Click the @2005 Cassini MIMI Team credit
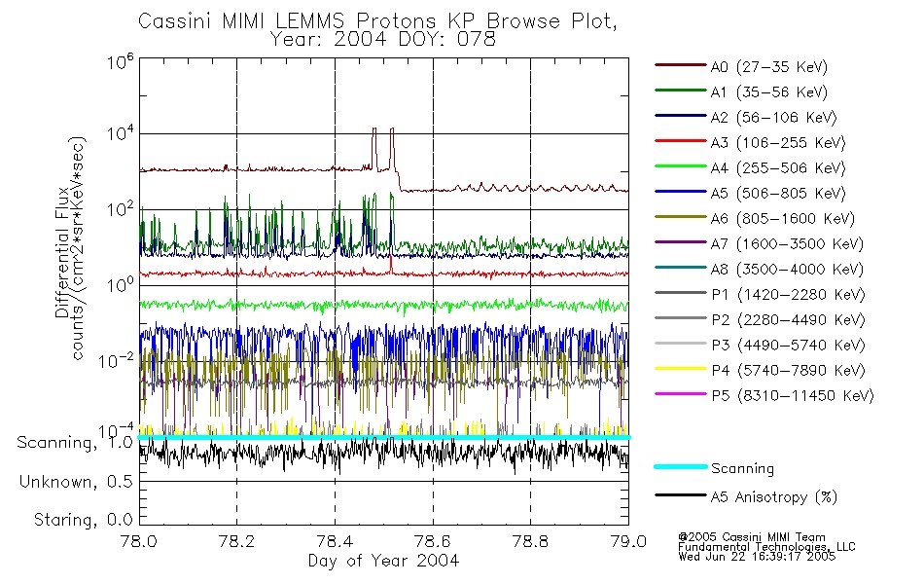 click(x=751, y=537)
